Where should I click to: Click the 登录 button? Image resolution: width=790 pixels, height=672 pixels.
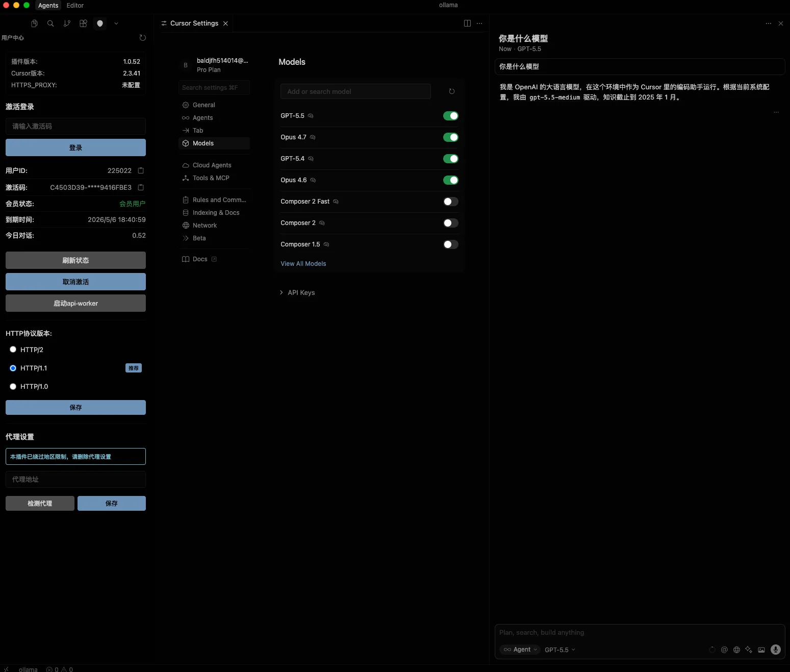[x=75, y=147]
